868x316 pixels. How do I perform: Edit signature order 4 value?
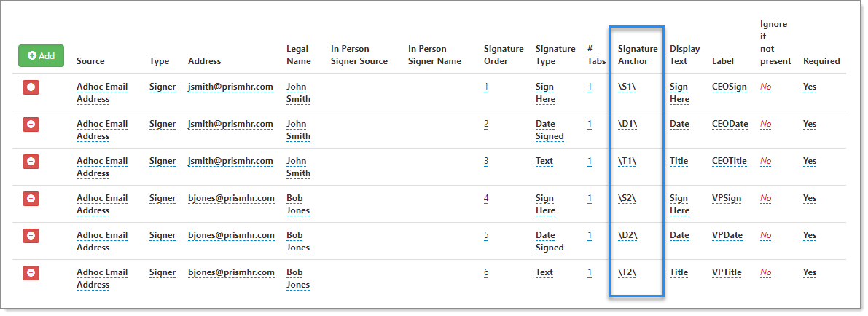tap(486, 198)
